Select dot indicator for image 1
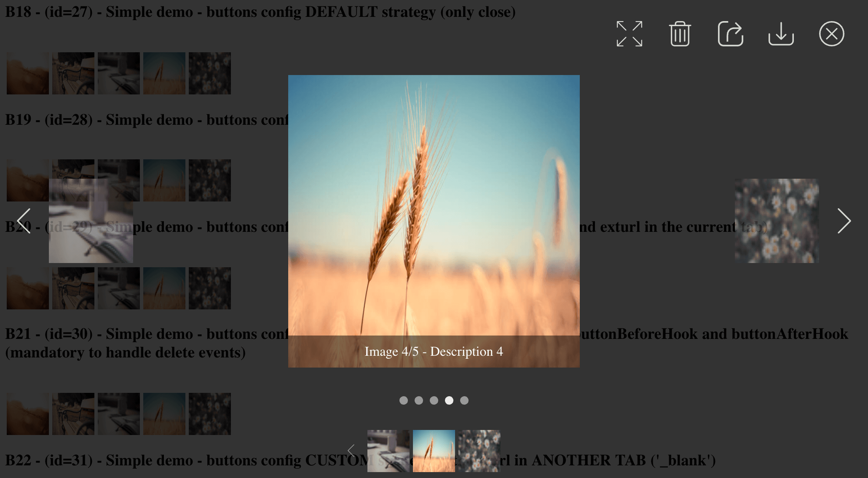The width and height of the screenshot is (868, 478). coord(402,400)
